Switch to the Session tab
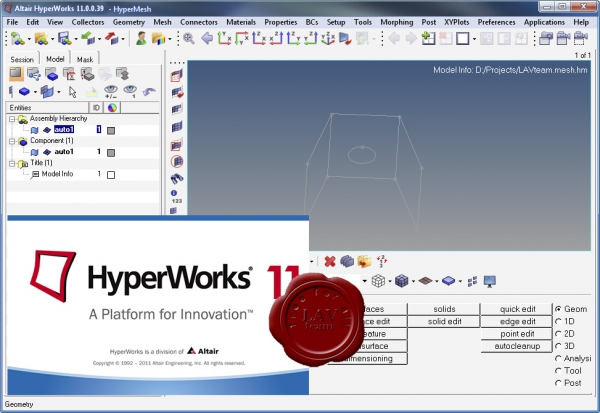The image size is (600, 413). pyautogui.click(x=22, y=59)
